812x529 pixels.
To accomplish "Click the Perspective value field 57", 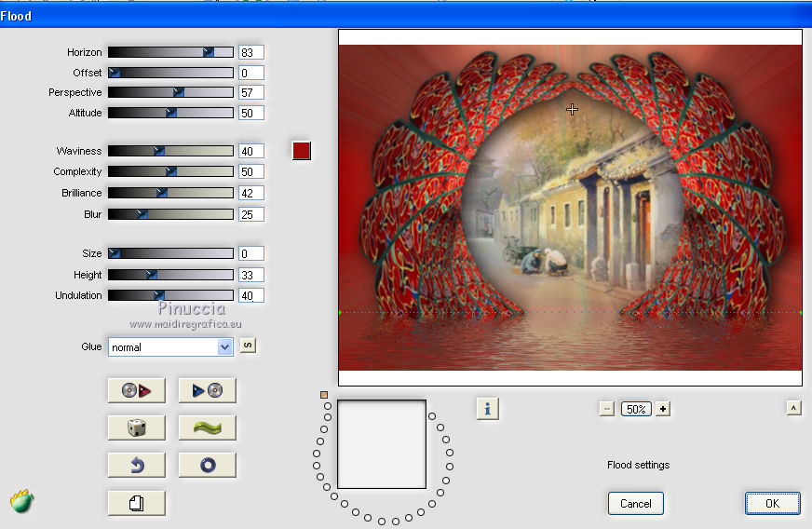I will click(x=251, y=92).
